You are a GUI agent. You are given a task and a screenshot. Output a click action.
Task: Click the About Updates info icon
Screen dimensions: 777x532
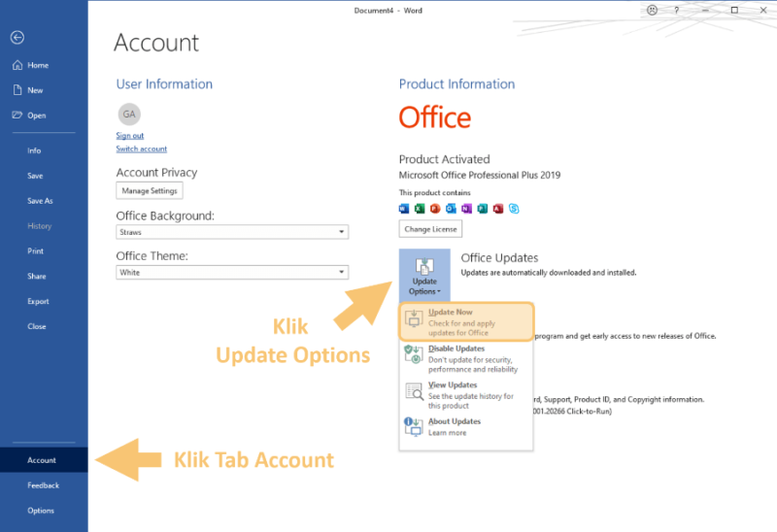coord(414,426)
